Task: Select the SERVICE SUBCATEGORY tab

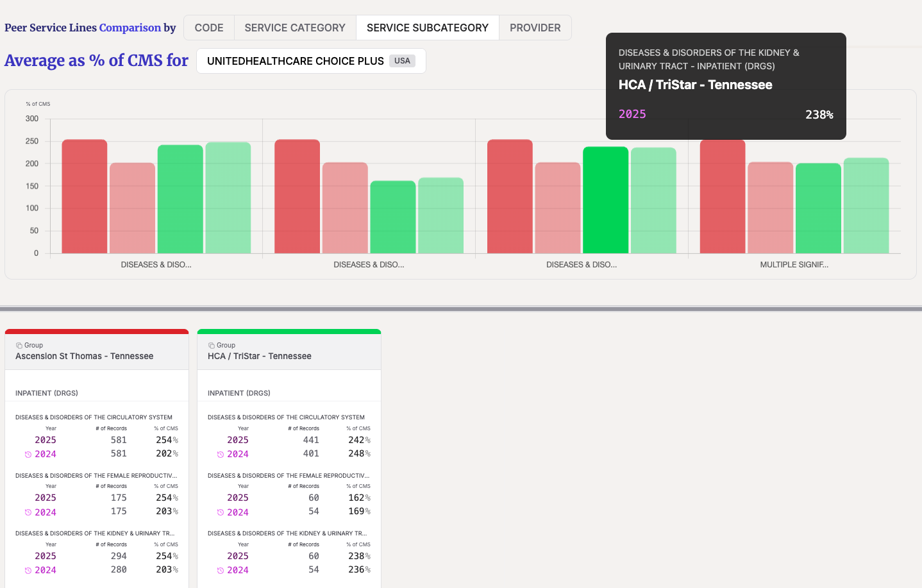Action: click(x=428, y=28)
